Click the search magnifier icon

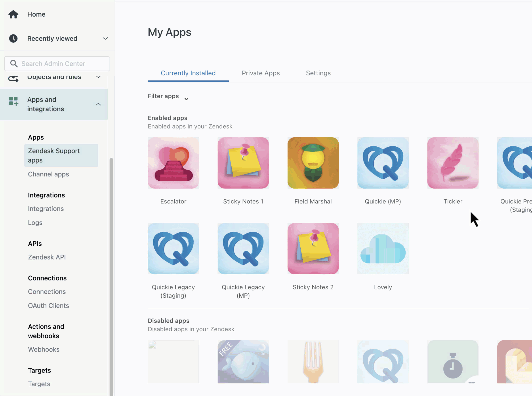click(14, 63)
